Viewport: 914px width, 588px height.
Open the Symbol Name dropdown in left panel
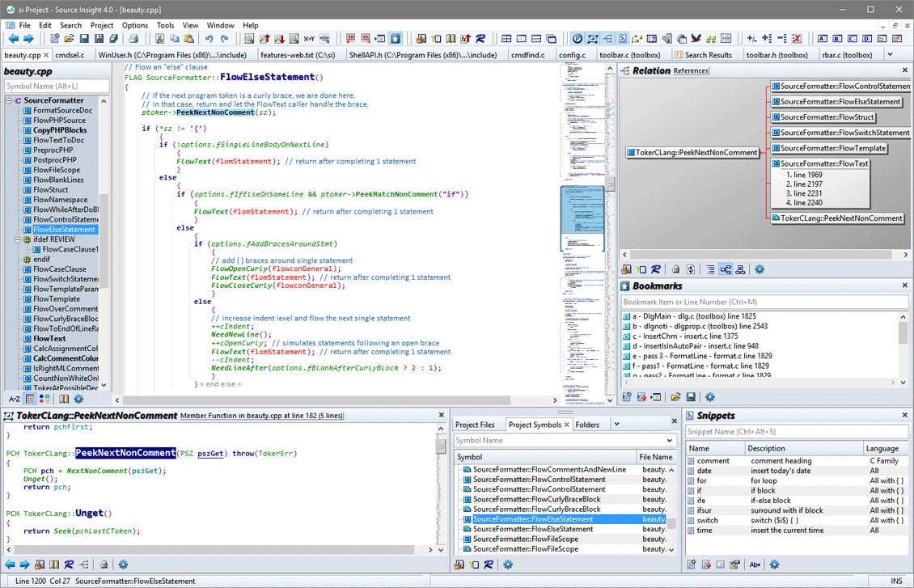click(x=57, y=84)
